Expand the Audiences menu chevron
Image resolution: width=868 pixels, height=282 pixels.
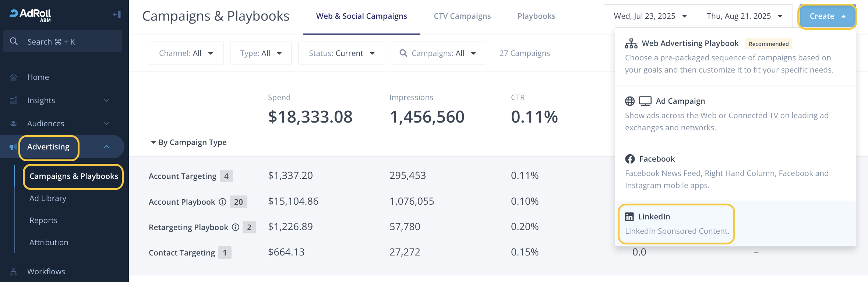(x=107, y=124)
